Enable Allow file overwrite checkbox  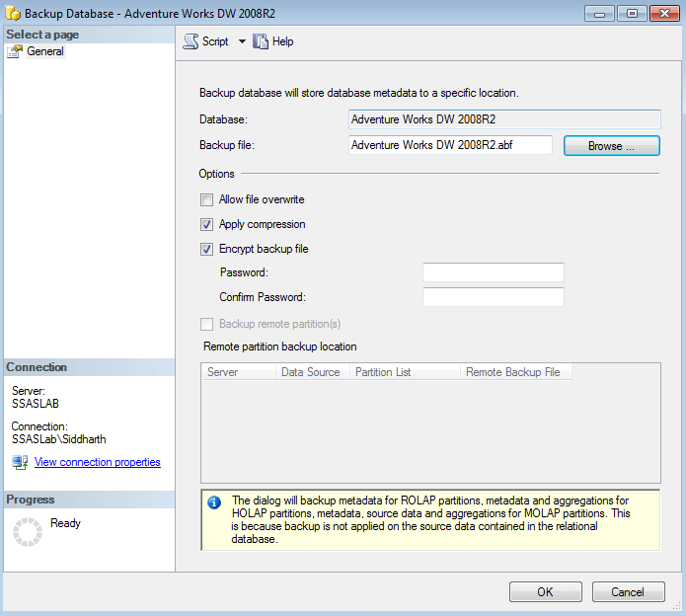click(x=206, y=200)
